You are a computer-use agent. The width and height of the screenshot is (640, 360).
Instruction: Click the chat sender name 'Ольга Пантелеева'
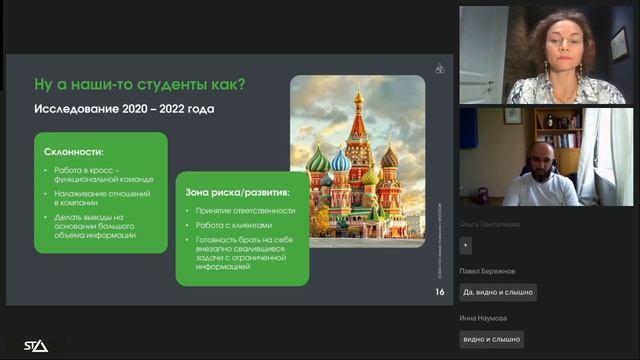pos(489,224)
